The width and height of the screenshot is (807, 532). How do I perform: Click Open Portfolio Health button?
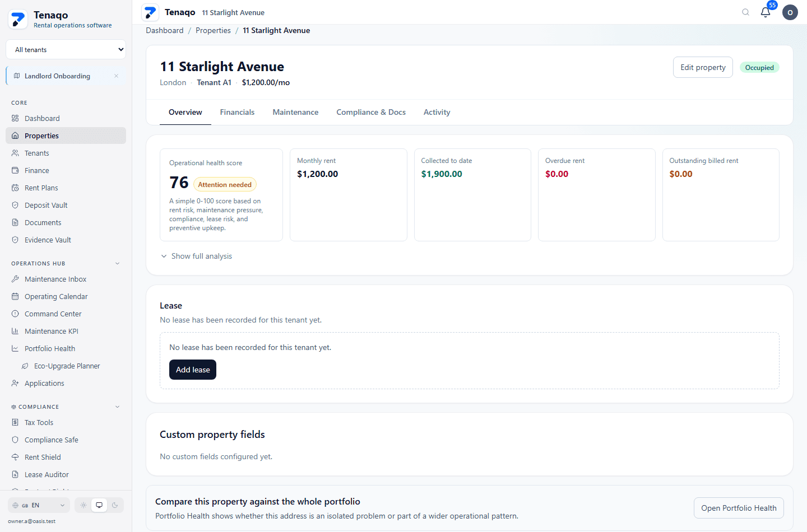coord(739,508)
